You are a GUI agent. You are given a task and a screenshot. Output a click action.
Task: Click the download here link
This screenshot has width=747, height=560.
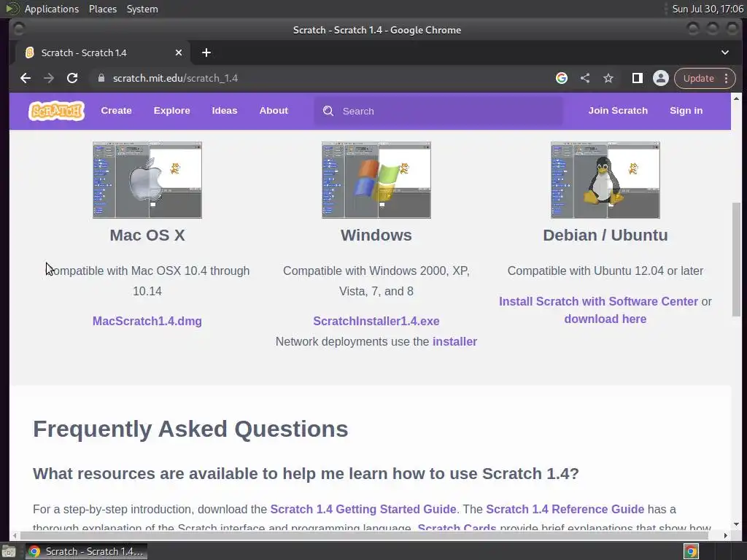605,319
